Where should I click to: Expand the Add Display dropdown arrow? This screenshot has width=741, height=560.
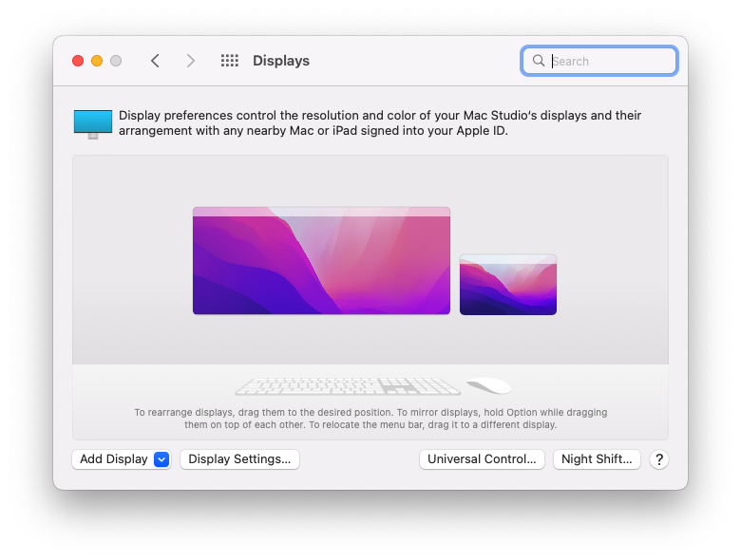pyautogui.click(x=161, y=459)
